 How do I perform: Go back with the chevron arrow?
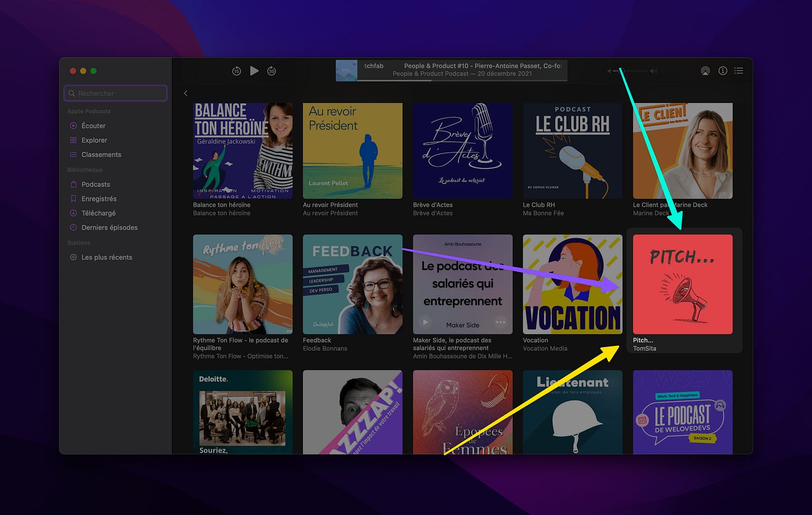click(186, 93)
